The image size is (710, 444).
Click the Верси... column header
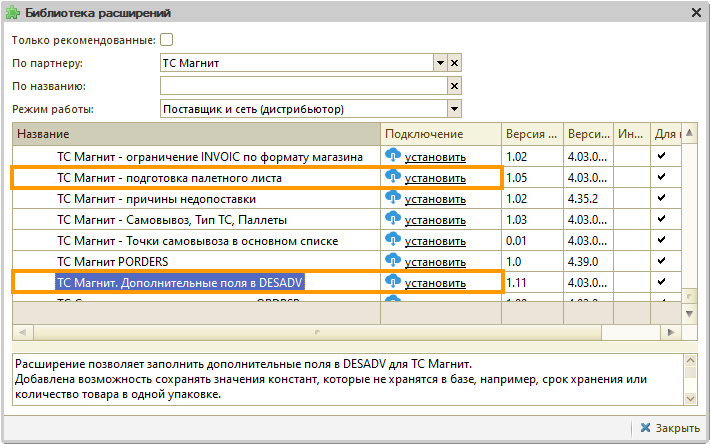[589, 134]
